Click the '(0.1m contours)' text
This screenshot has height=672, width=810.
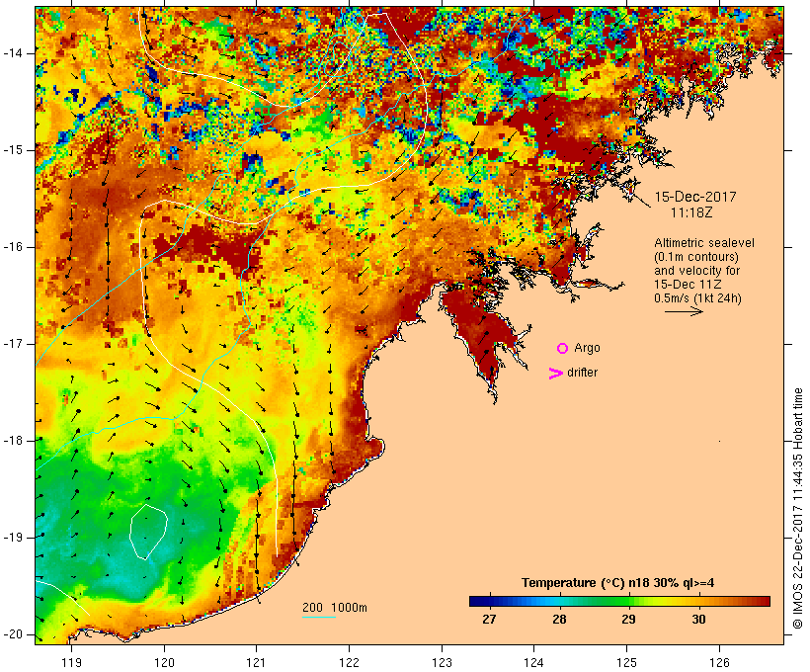695,257
